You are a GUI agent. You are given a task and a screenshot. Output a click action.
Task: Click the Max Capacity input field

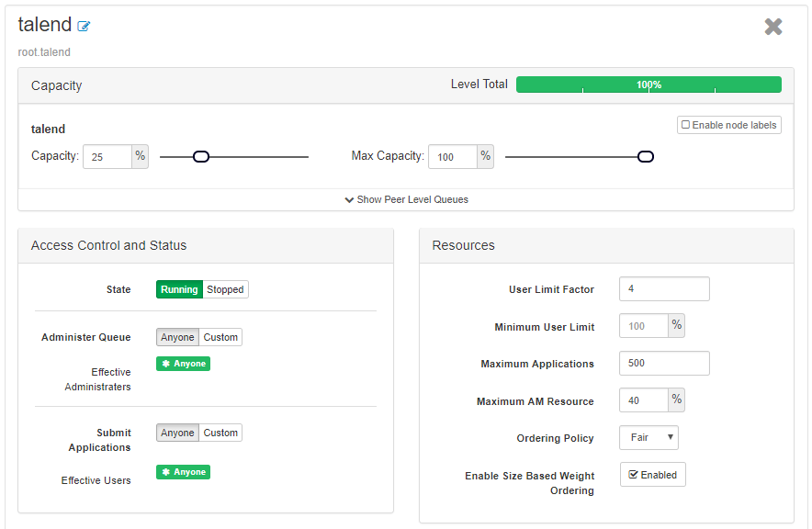[x=453, y=156]
